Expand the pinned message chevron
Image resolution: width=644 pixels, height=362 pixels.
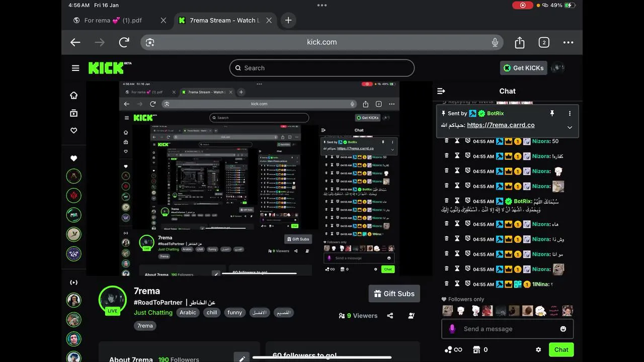tap(570, 127)
